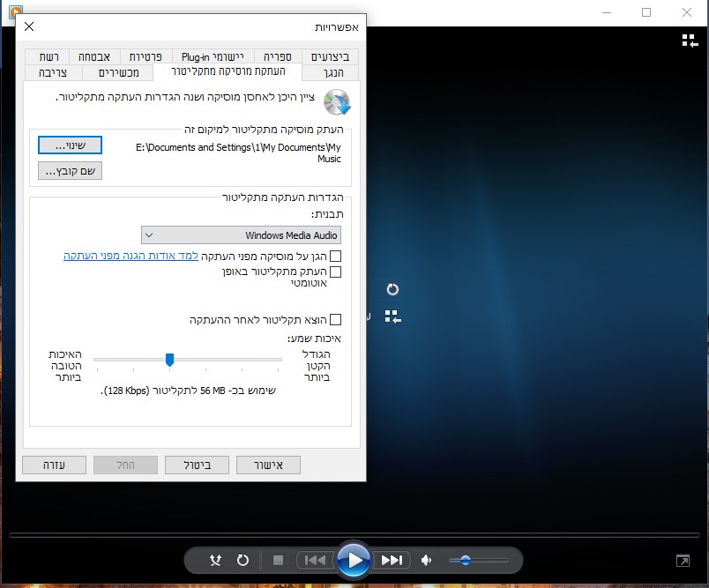Click the שינוי... button
Image resolution: width=709 pixels, height=588 pixels.
click(x=70, y=145)
